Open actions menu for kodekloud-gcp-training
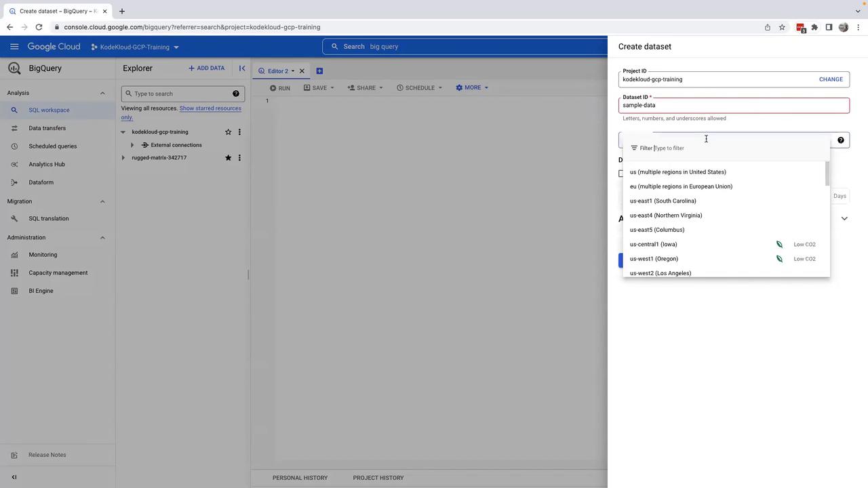868x488 pixels. coord(239,132)
